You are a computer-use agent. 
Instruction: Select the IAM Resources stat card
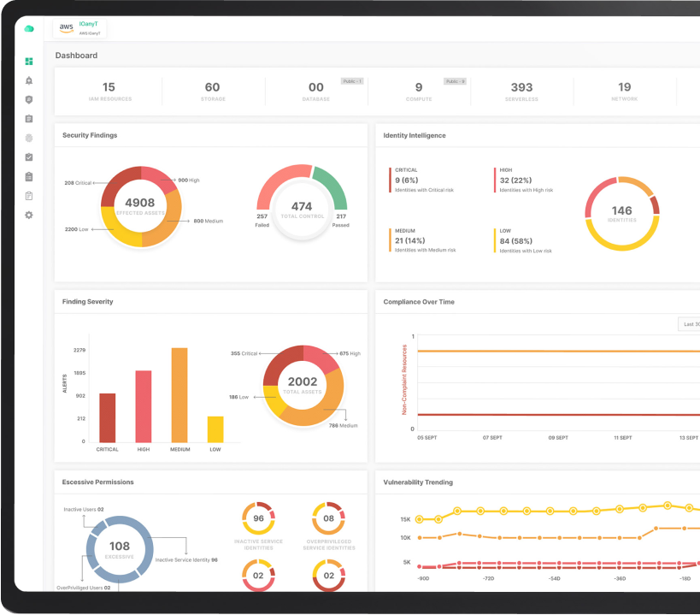109,91
